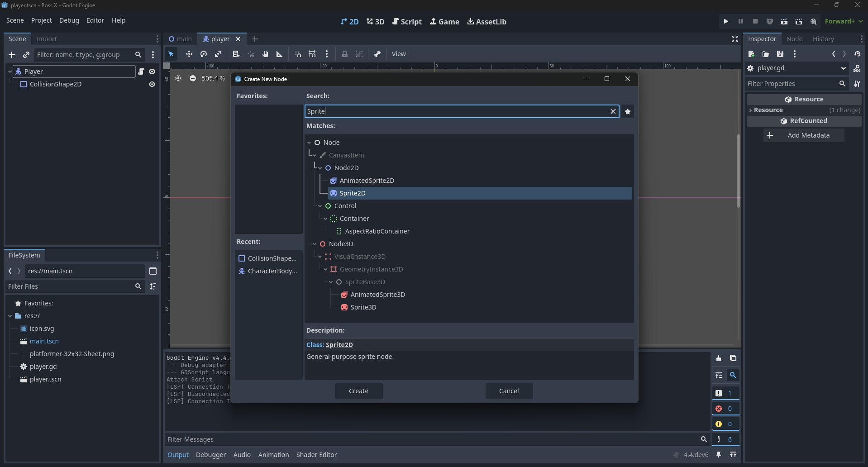Toggle visibility of CollisionShape2D node

[152, 84]
